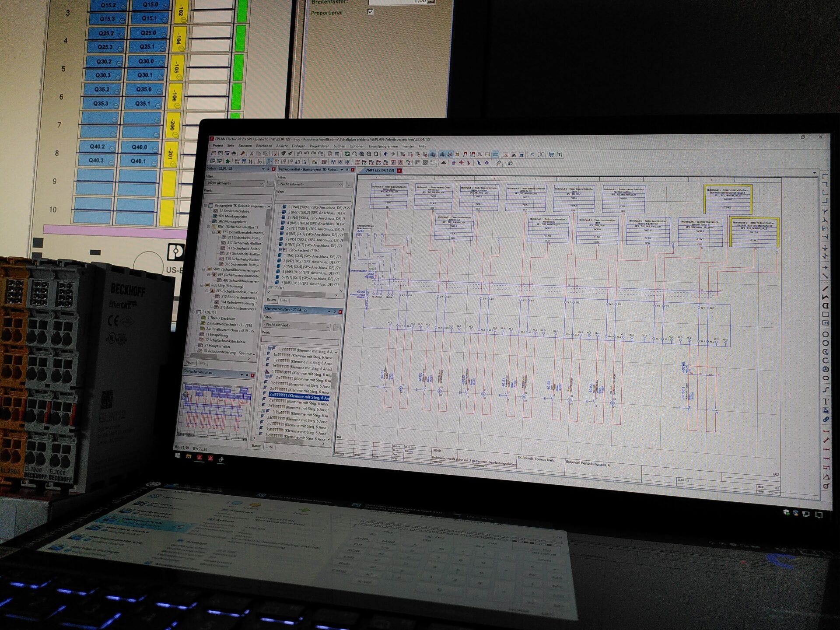Collapse 'RTo1 (Sicherheits-Rolltor 1)' tree node
This screenshot has width=840, height=630.
click(x=209, y=227)
